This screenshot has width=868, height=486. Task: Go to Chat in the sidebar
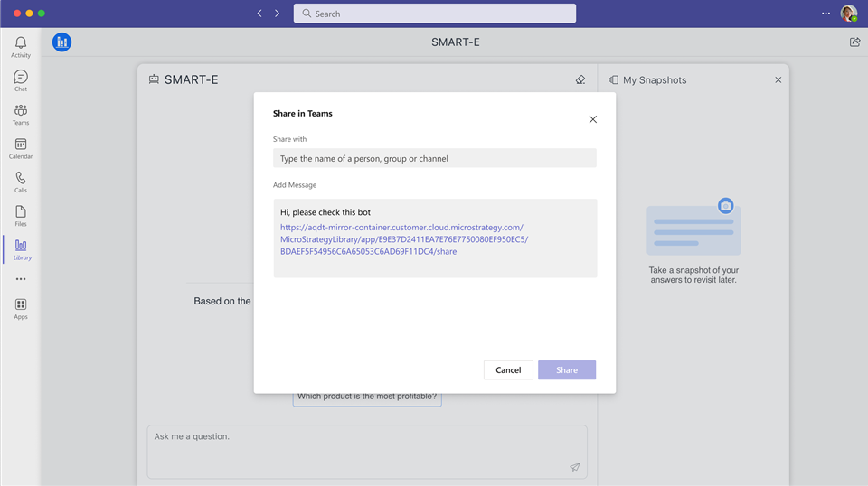tap(20, 81)
